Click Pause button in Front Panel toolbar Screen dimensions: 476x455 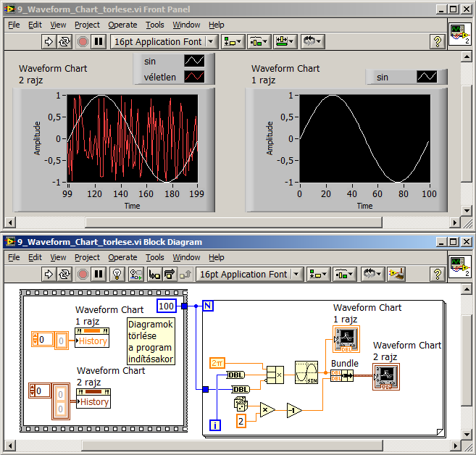pyautogui.click(x=99, y=41)
